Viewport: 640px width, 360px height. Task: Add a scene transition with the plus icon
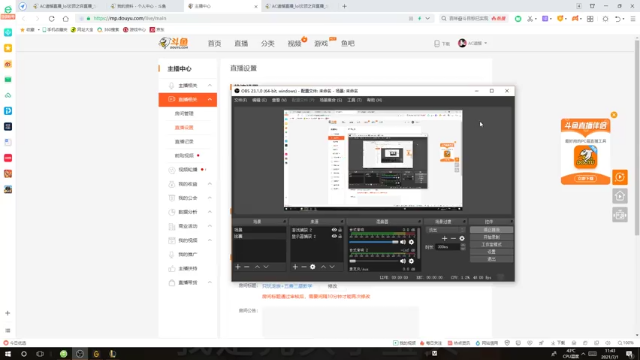point(444,238)
